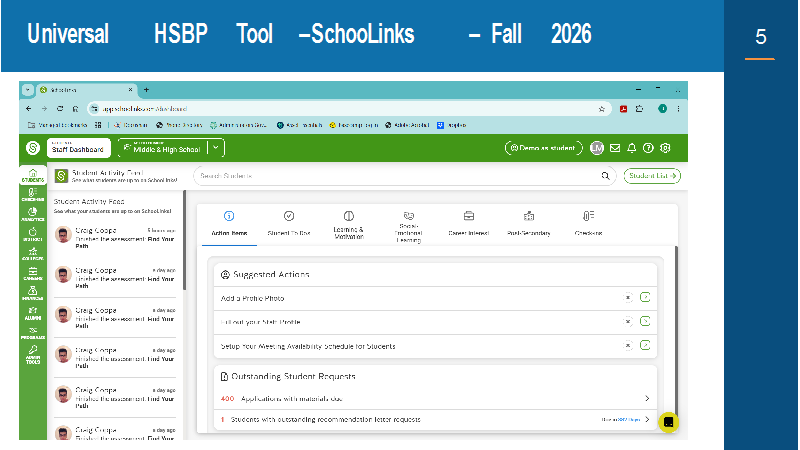Image resolution: width=800 pixels, height=450 pixels.
Task: Open the Add a Profile Photo action
Action: 645,297
